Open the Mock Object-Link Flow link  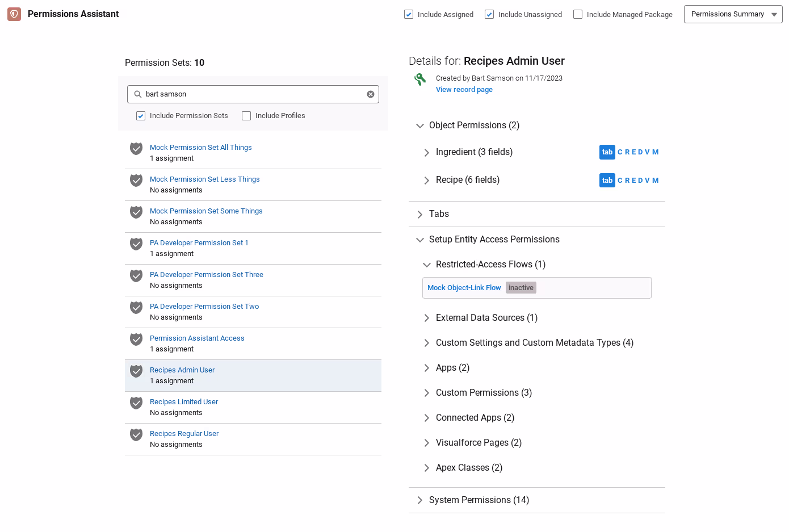pos(464,288)
